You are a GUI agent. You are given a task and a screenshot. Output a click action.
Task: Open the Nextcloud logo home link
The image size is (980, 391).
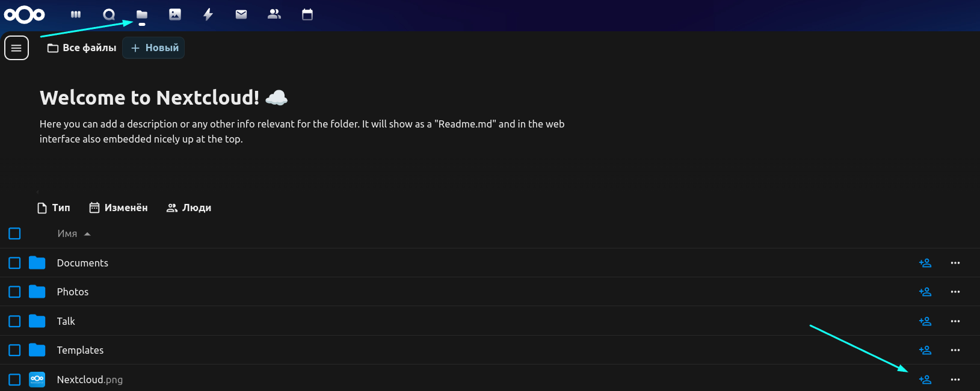coord(24,14)
